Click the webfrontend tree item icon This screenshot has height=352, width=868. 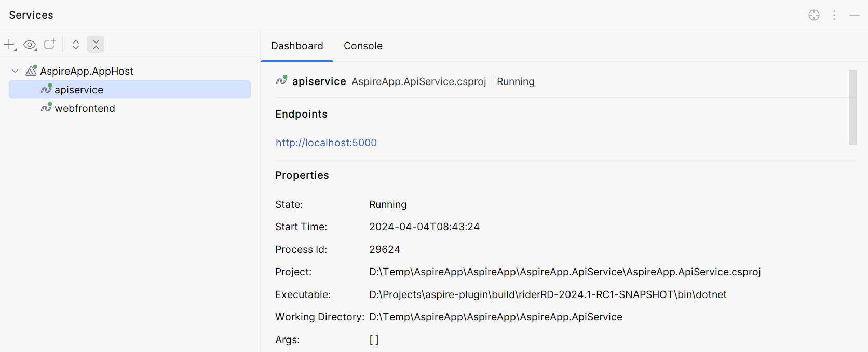46,108
